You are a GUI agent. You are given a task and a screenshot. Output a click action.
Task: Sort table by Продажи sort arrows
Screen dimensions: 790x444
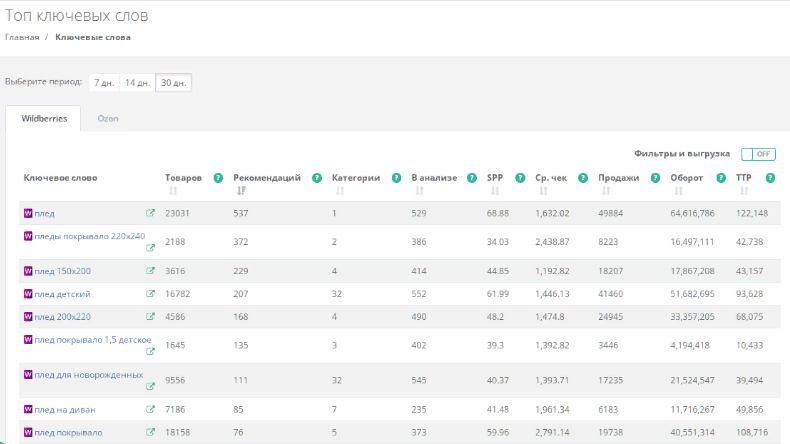pyautogui.click(x=605, y=191)
